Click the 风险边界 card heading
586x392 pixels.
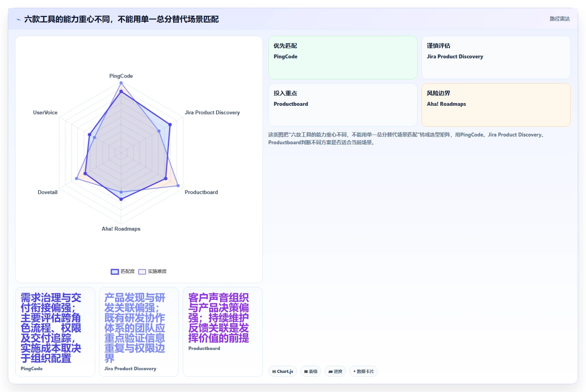point(438,93)
